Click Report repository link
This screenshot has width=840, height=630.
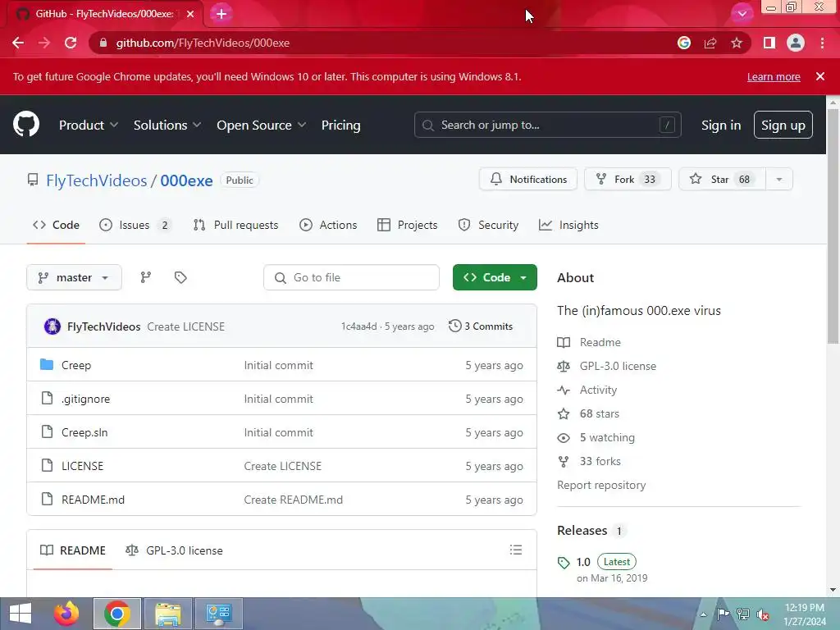(601, 486)
